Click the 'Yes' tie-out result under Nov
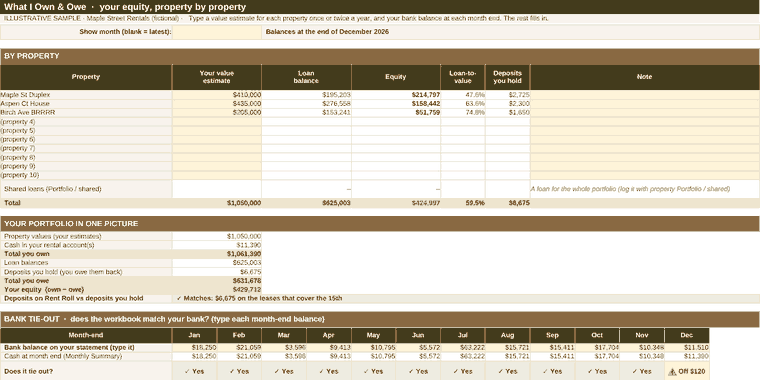This screenshot has height=380, width=760. pyautogui.click(x=642, y=371)
